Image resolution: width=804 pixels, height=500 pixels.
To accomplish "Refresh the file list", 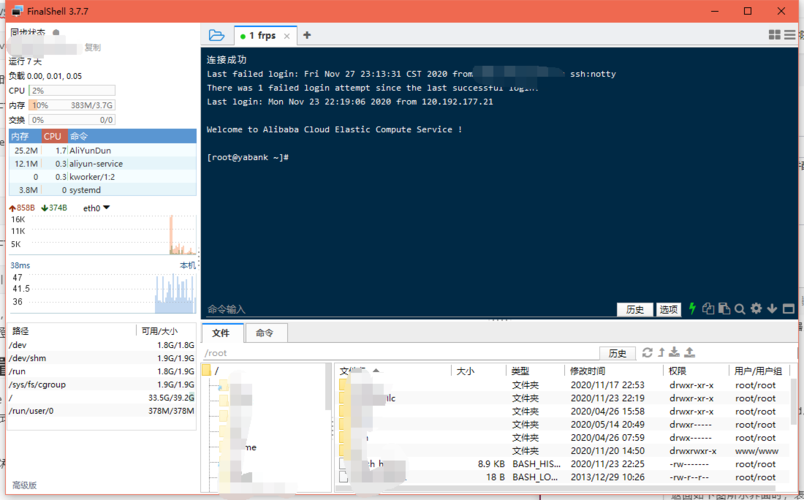I will 647,352.
